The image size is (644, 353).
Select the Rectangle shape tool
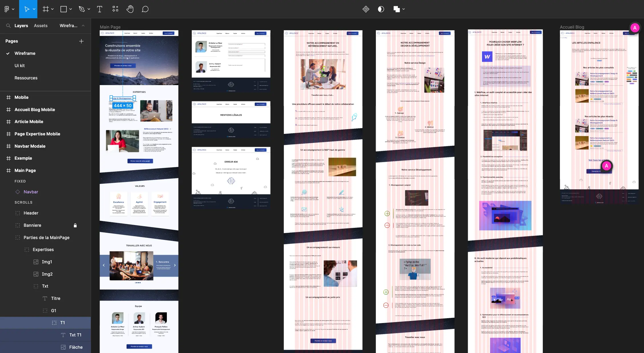(64, 9)
